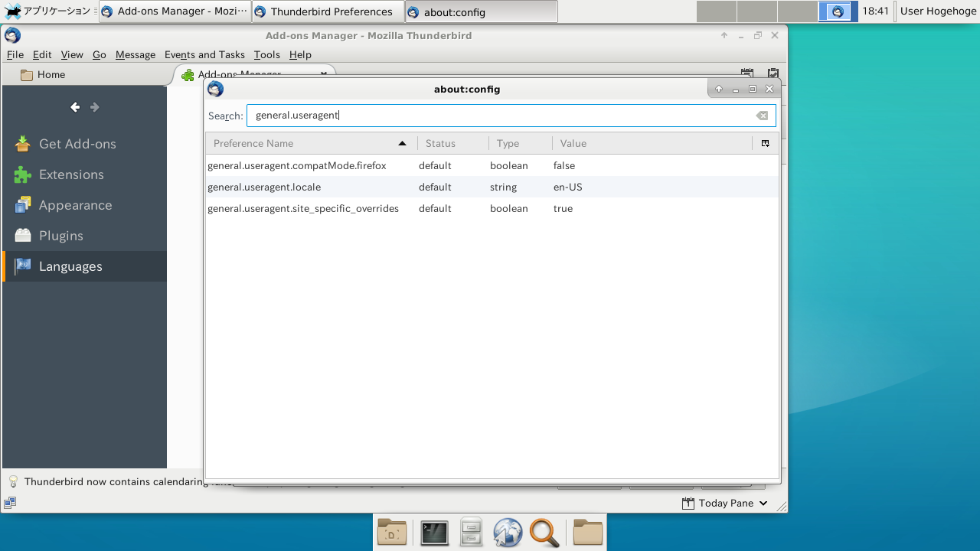Open the File menu
Screen dimensions: 980x551
(15, 54)
